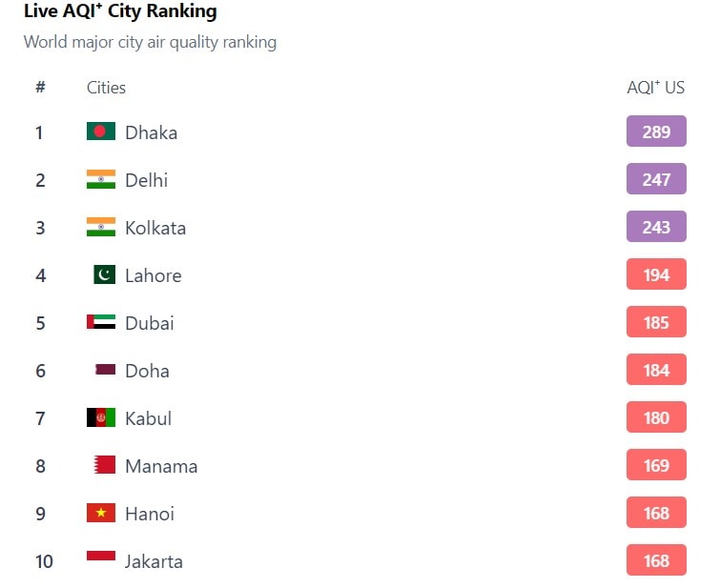Click the flag icon beside Kolkata
The height and width of the screenshot is (588, 720).
pyautogui.click(x=100, y=227)
